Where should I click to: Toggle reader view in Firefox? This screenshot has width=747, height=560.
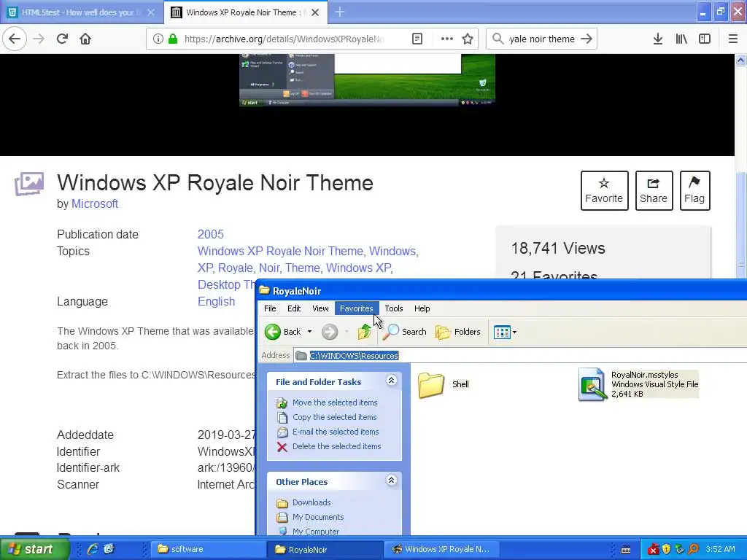click(x=417, y=39)
